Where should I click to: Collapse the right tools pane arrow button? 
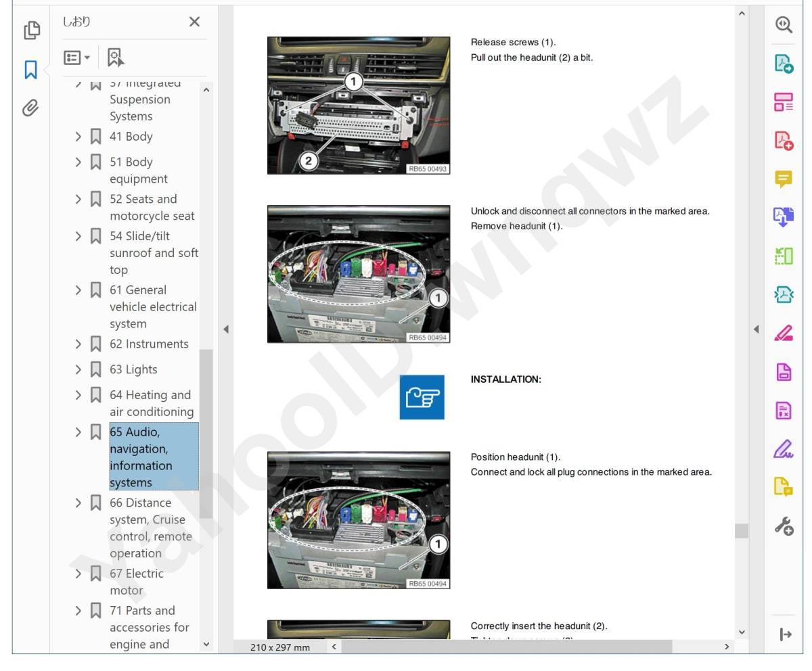[x=785, y=634]
